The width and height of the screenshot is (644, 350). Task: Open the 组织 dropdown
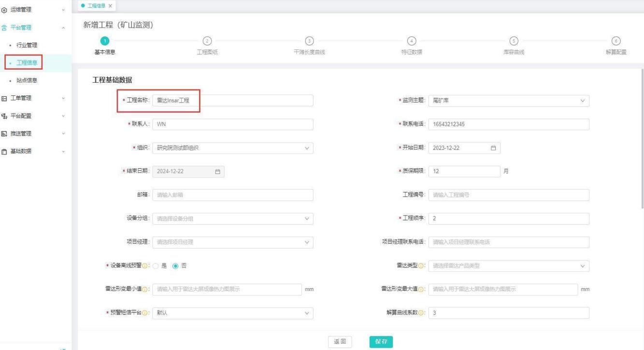pyautogui.click(x=232, y=148)
